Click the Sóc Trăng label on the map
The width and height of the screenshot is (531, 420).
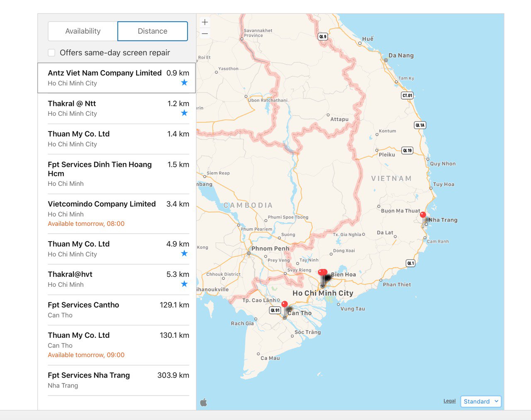(x=307, y=332)
